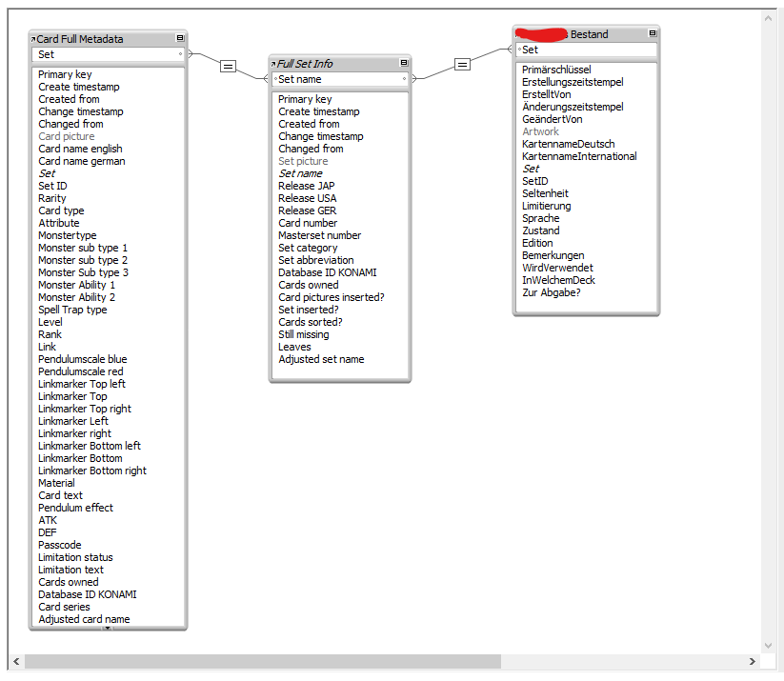Select the WirdVerwendet field
Viewport: 784px width, 681px height.
(x=557, y=268)
